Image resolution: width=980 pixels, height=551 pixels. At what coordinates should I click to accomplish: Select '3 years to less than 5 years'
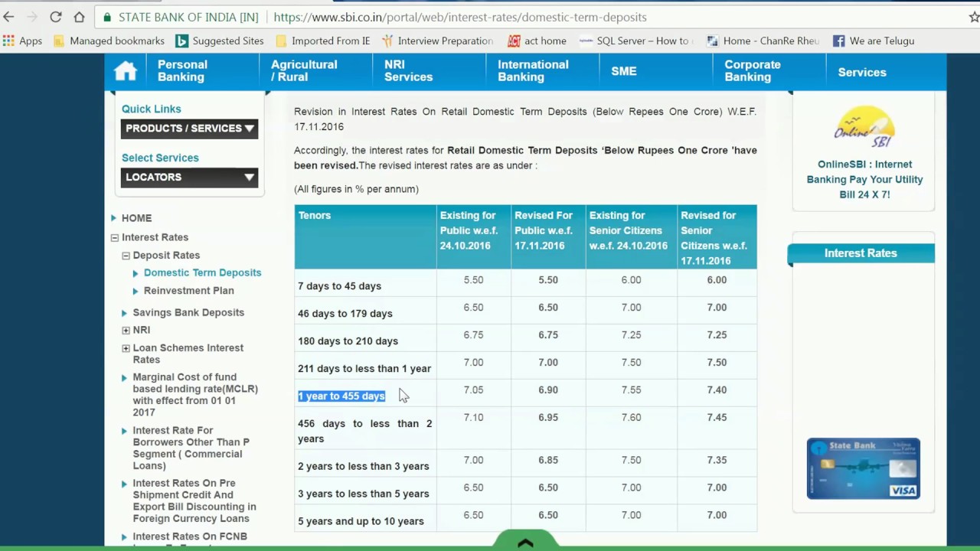pos(364,494)
